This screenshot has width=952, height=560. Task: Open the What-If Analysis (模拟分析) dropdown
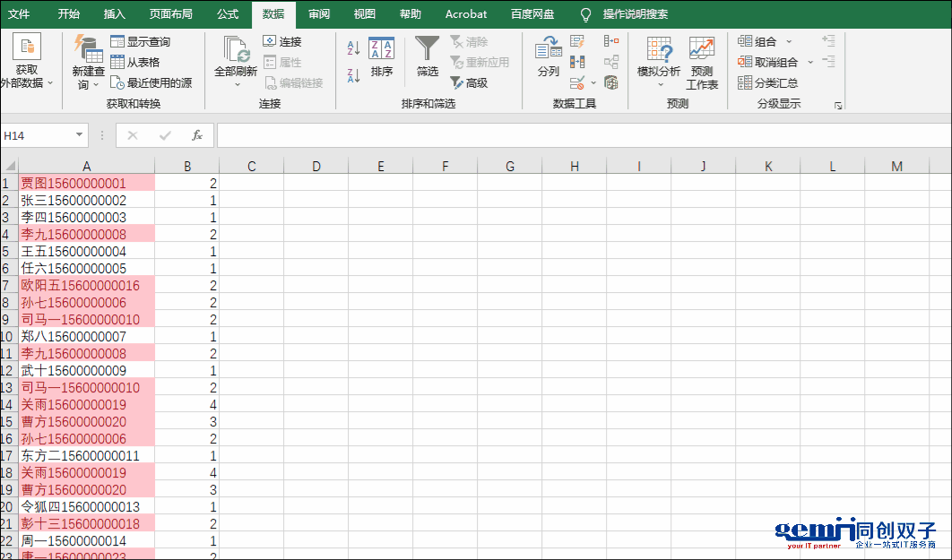(659, 63)
